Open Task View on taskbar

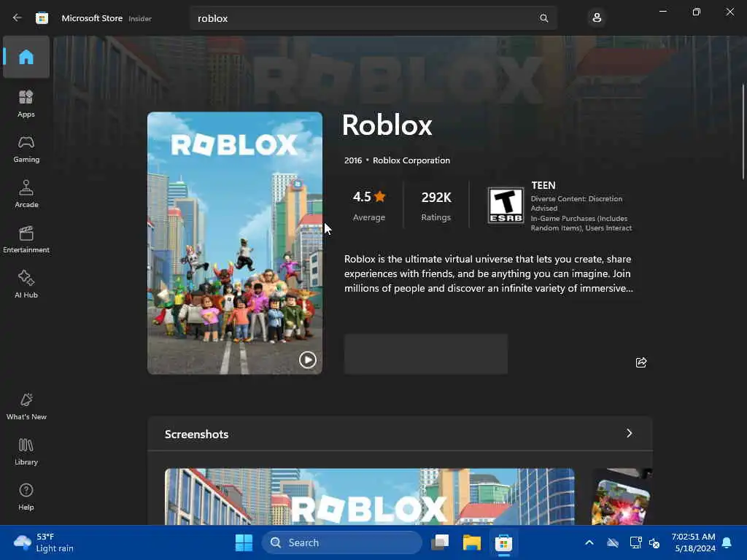[440, 542]
